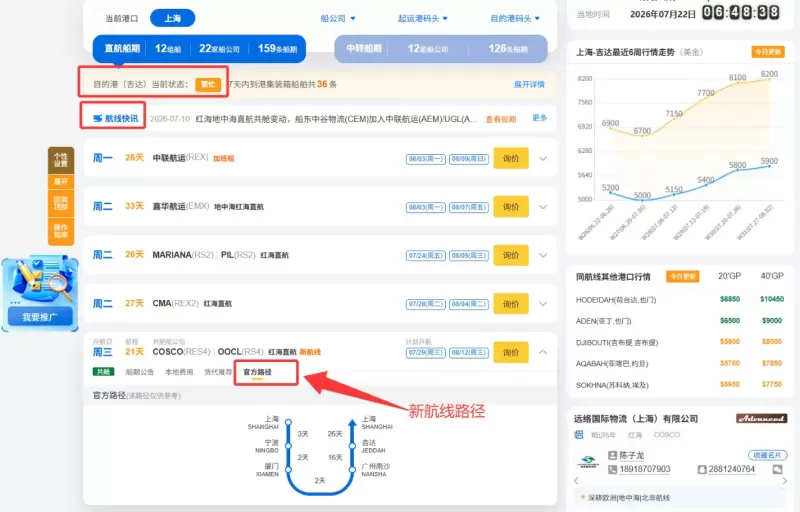
Task: Click the 5900 data point on trend chart
Action: [x=769, y=166]
